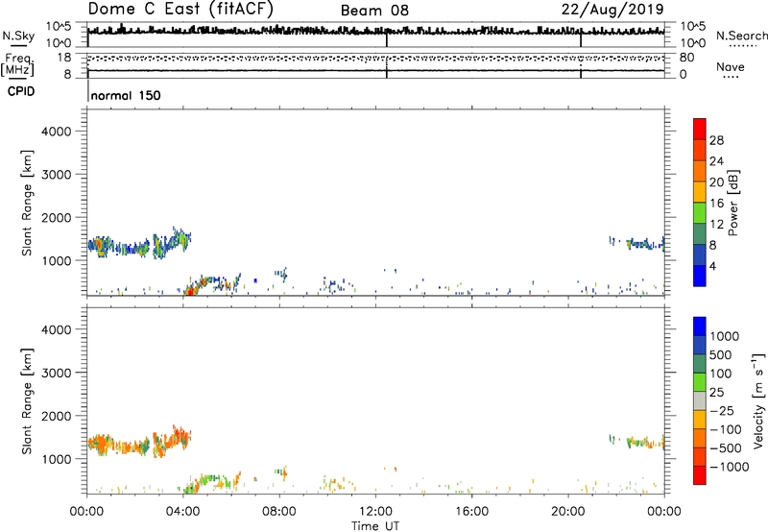Image resolution: width=768 pixels, height=532 pixels.
Task: Select the 'Beam 08' header label
Action: click(374, 11)
